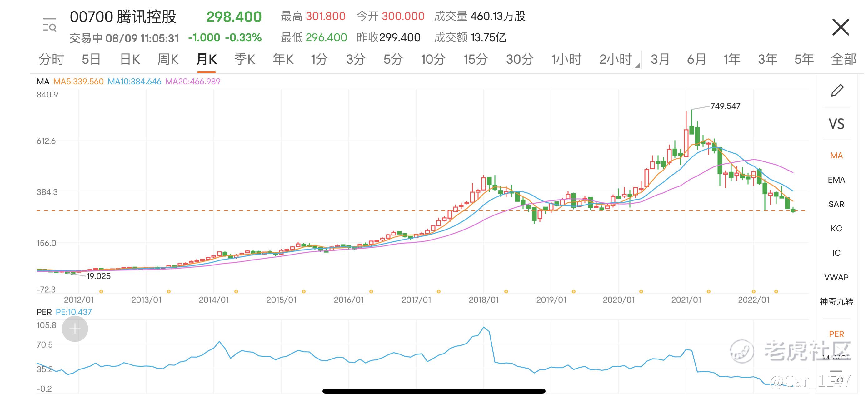Tap the pencil drawing tool icon
This screenshot has height=401, width=868.
pyautogui.click(x=837, y=91)
